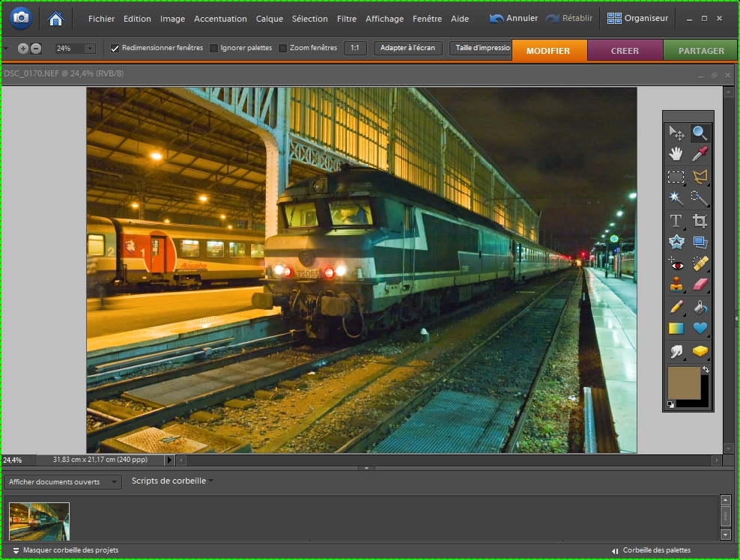Viewport: 740px width, 560px height.
Task: Select the Zoom magnifier tool
Action: point(700,133)
